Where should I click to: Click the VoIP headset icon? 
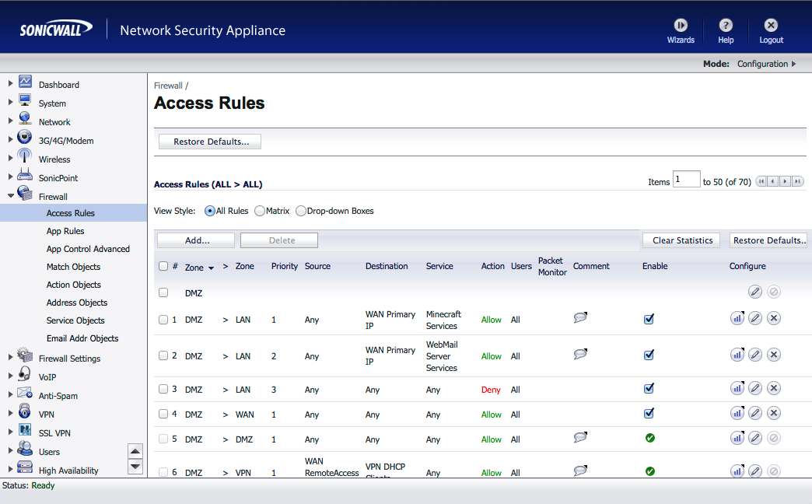pos(24,373)
